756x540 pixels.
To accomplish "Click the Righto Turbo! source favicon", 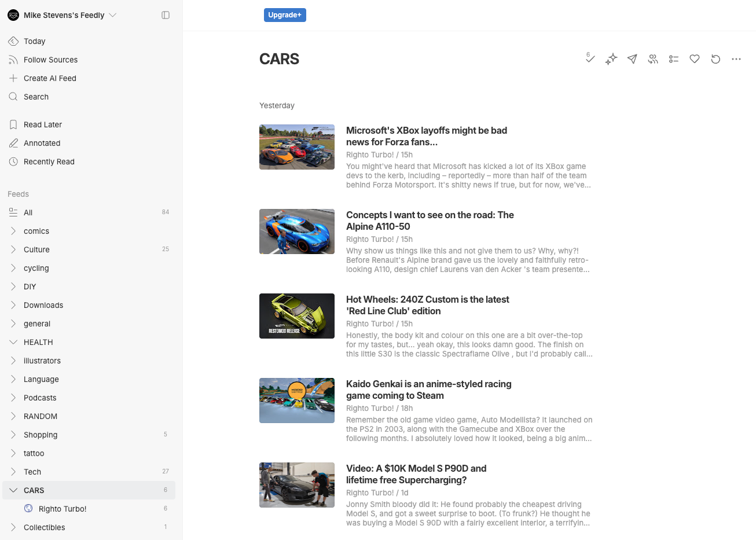I will click(28, 508).
